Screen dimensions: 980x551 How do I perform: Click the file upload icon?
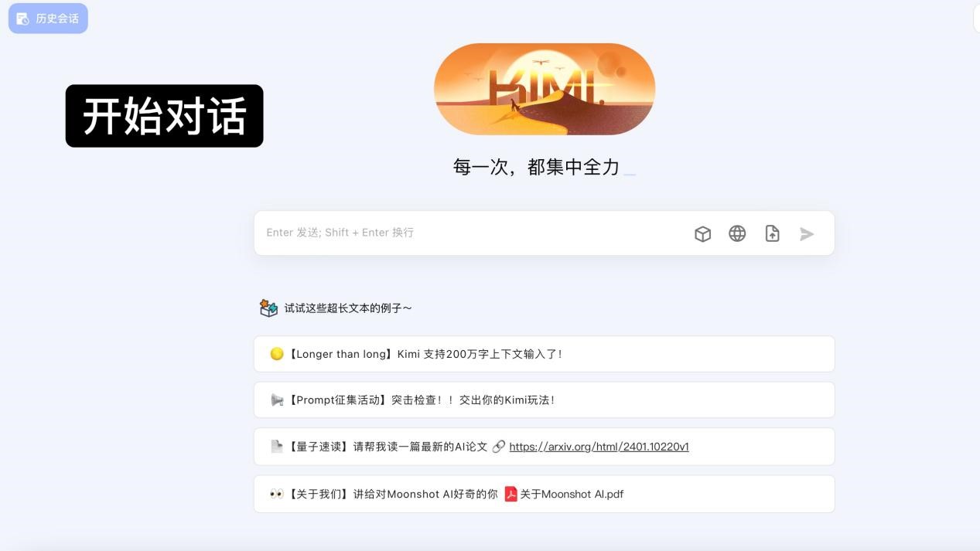coord(772,233)
